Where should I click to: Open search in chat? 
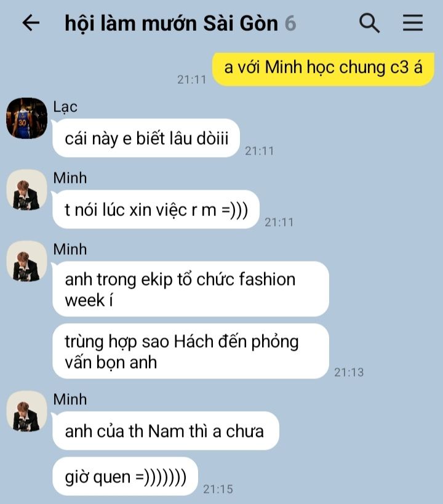[x=369, y=23]
